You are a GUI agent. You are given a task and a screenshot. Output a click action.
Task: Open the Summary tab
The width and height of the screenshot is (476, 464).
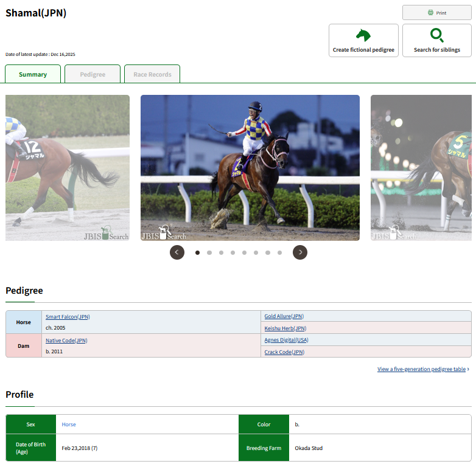pos(33,74)
